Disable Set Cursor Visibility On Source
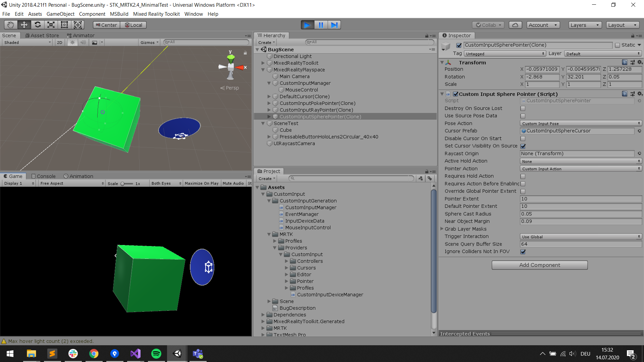The height and width of the screenshot is (362, 644). (x=523, y=146)
